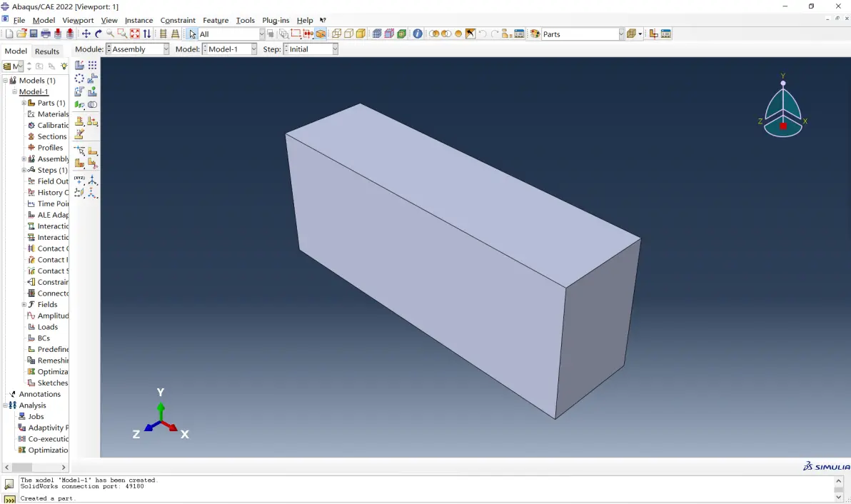Switch to the Results tab
This screenshot has width=851, height=504.
(47, 51)
